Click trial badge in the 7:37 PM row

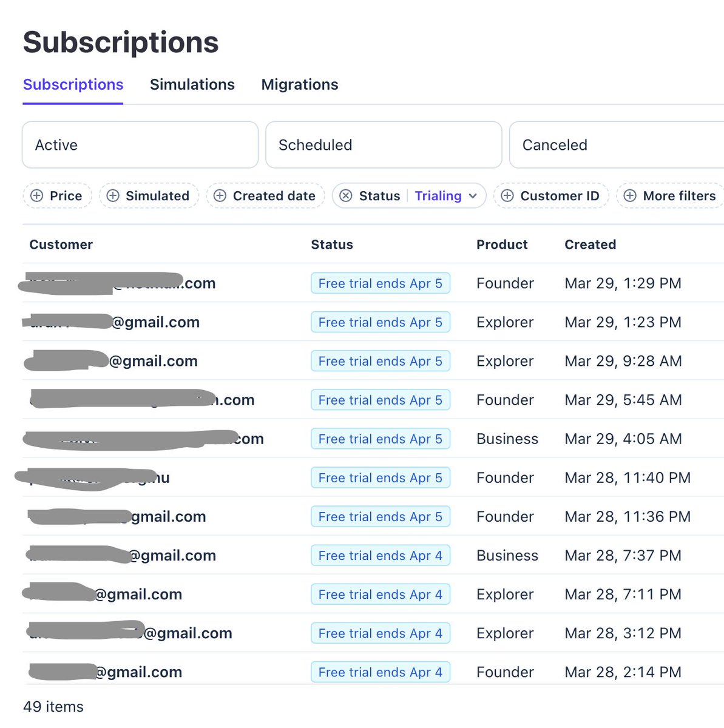point(381,555)
